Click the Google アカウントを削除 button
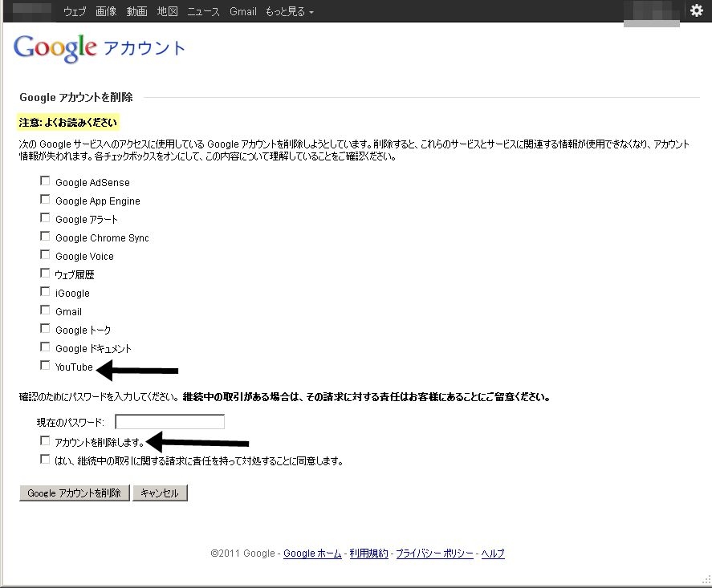Screen dimensions: 712x588 [x=75, y=493]
